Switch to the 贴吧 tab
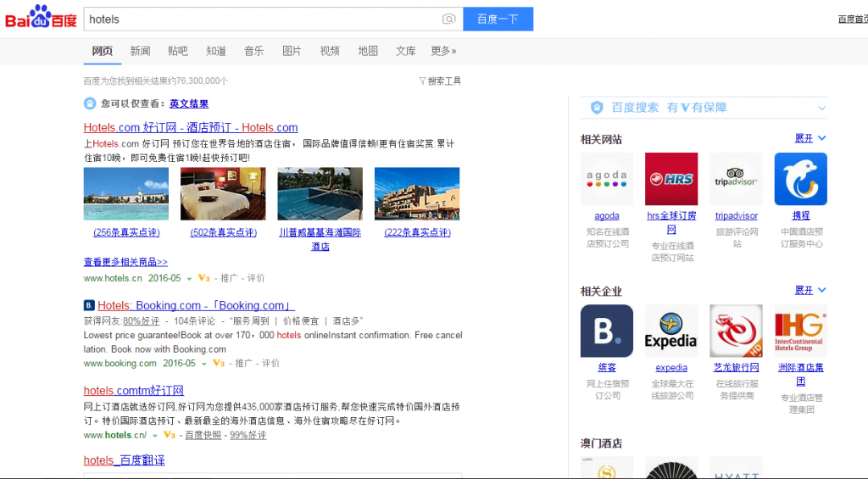Image resolution: width=868 pixels, height=479 pixels. (178, 51)
